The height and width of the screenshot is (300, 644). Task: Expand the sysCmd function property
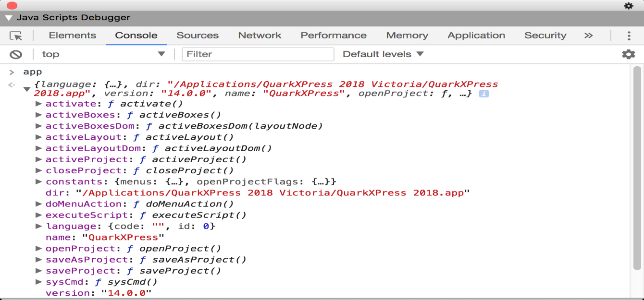click(x=38, y=282)
